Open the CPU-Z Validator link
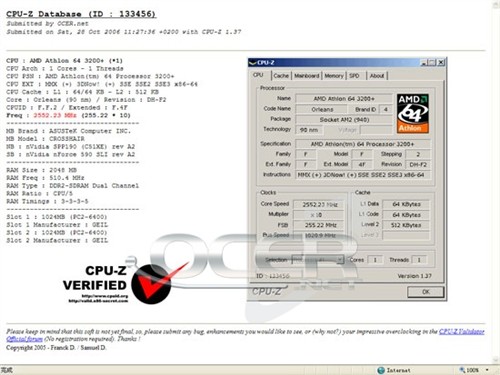500x375 pixels. 461,331
